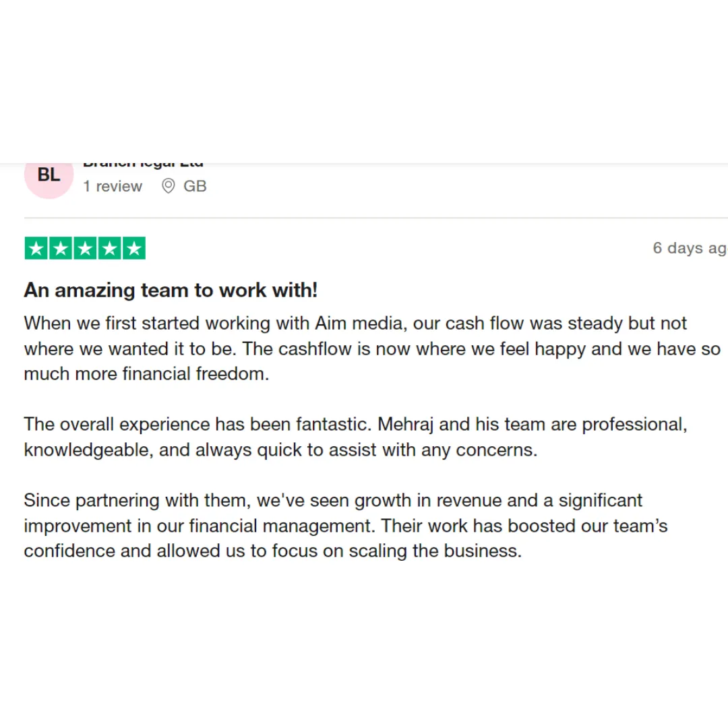Click the horizontal divider below reviewer info
The height and width of the screenshot is (728, 728).
coord(376,217)
